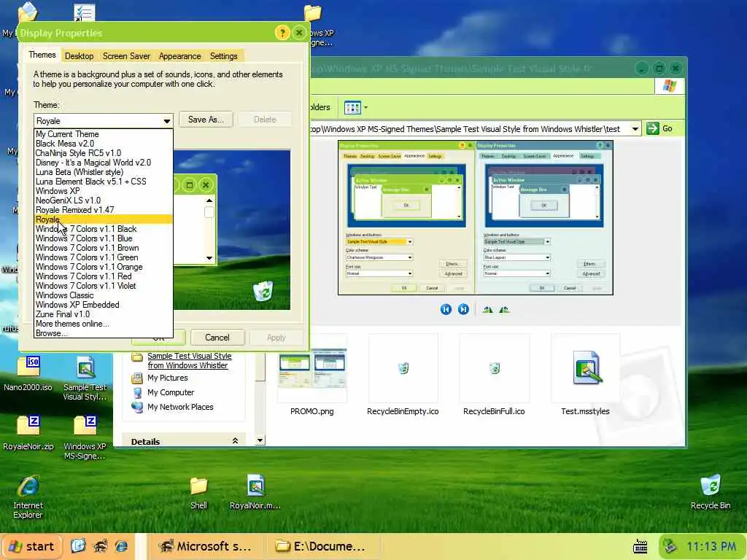The height and width of the screenshot is (560, 747).
Task: Select the Recycle Bin desktop icon
Action: click(x=711, y=492)
